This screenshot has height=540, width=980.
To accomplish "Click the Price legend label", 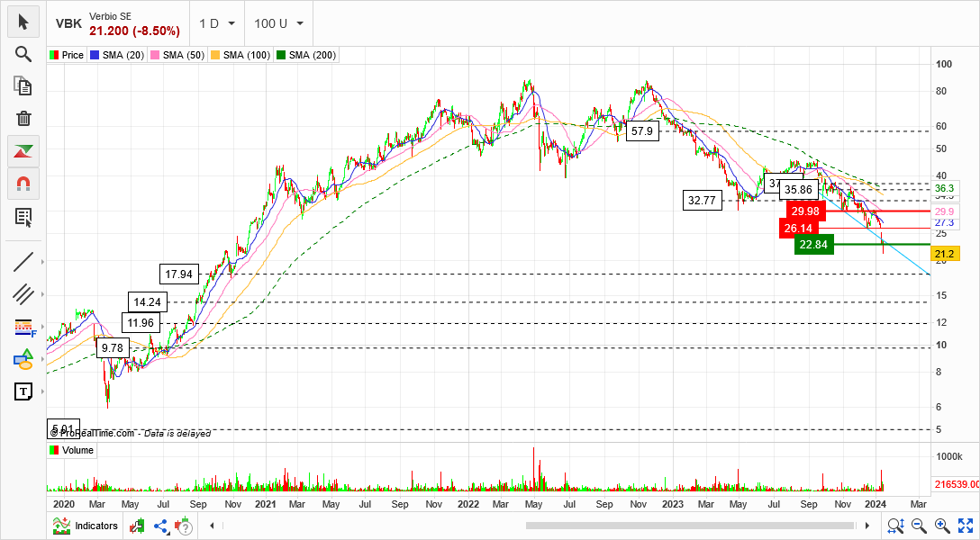I will pos(67,56).
